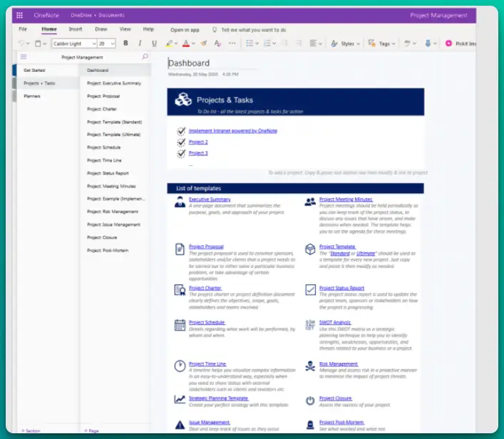Choose the text highlight color button
504x439 pixels.
[x=168, y=43]
